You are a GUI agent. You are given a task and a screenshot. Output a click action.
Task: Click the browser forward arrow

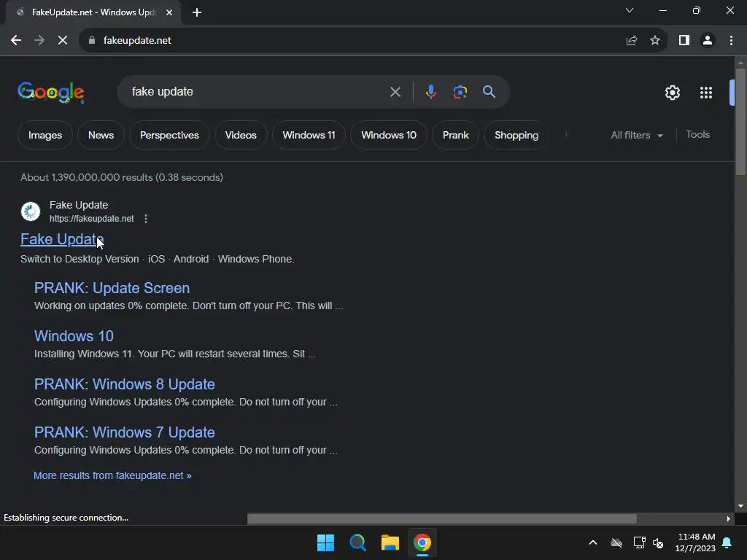[39, 41]
